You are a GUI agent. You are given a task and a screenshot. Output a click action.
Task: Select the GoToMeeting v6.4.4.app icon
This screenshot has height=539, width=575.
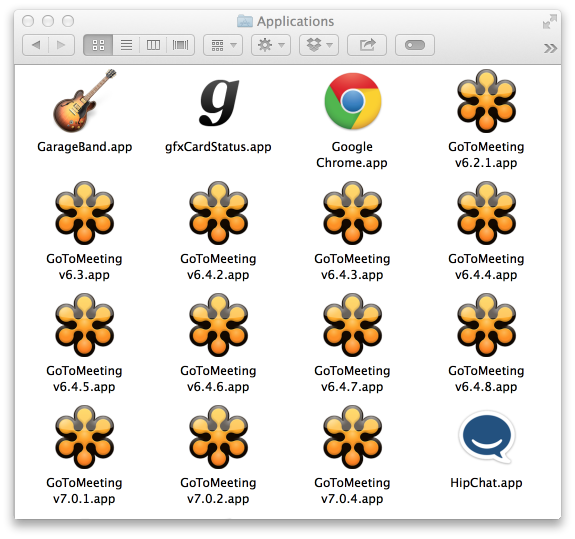tap(486, 213)
